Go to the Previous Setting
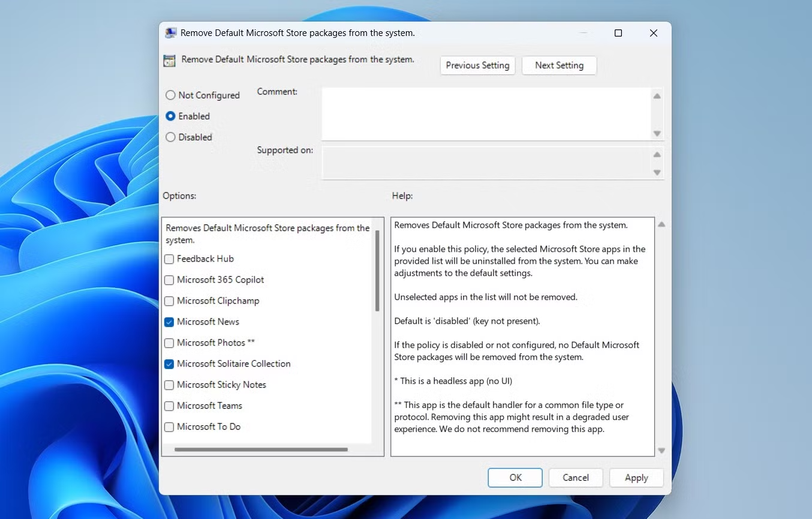Screen dimensions: 812x519 coord(477,65)
